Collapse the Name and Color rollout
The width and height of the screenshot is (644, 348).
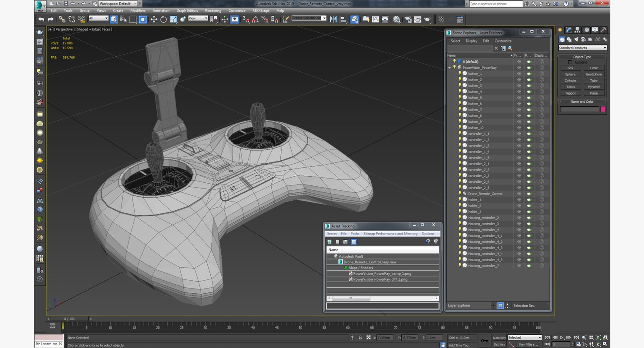(582, 102)
